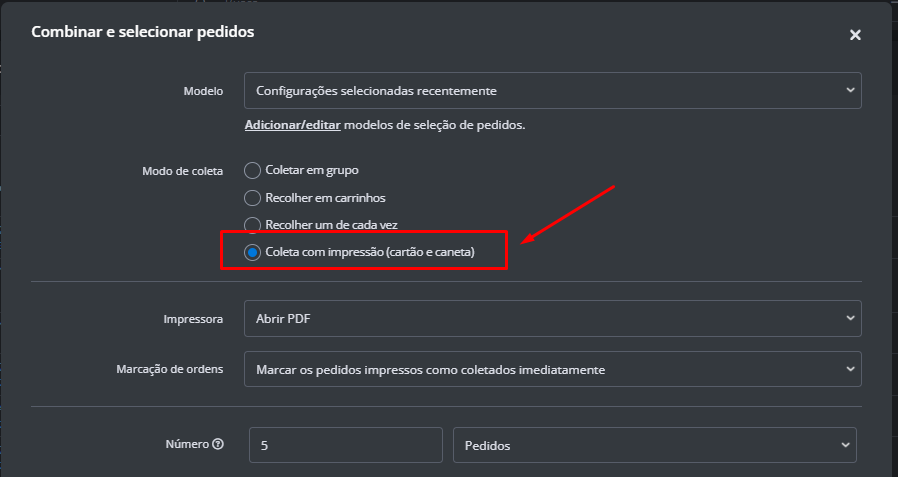Screen dimensions: 898x477
Task: Select Recolher um de cada vez mode
Action: [253, 224]
